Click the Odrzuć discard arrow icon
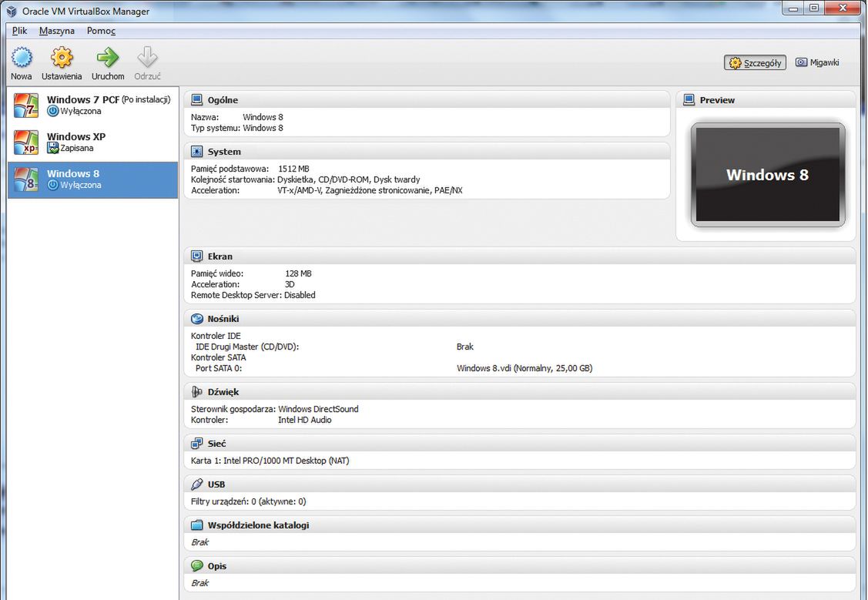 pyautogui.click(x=147, y=58)
